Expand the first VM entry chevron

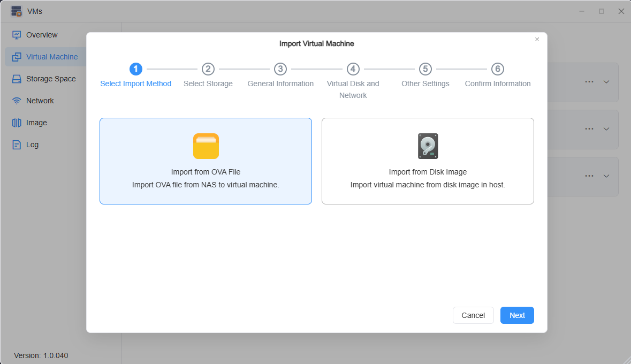(606, 82)
